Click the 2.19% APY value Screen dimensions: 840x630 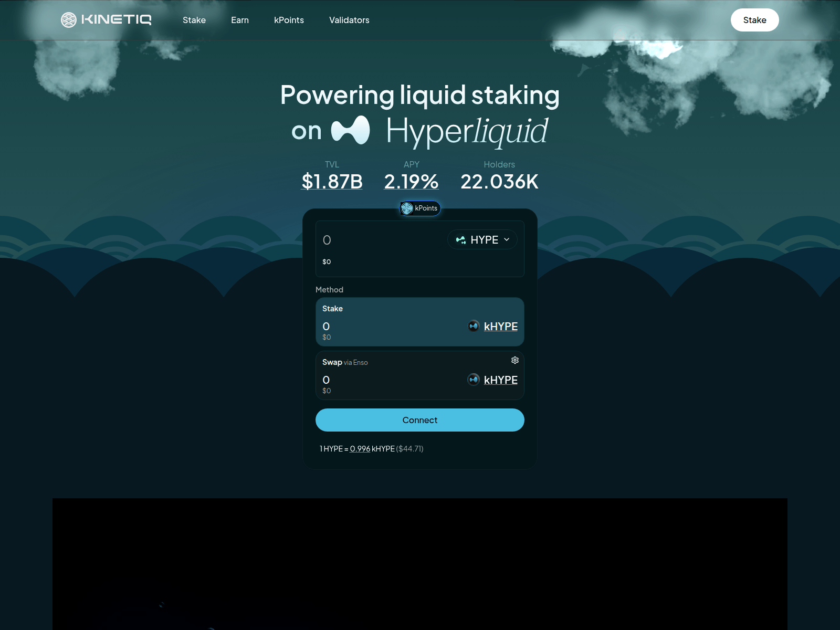[411, 182]
